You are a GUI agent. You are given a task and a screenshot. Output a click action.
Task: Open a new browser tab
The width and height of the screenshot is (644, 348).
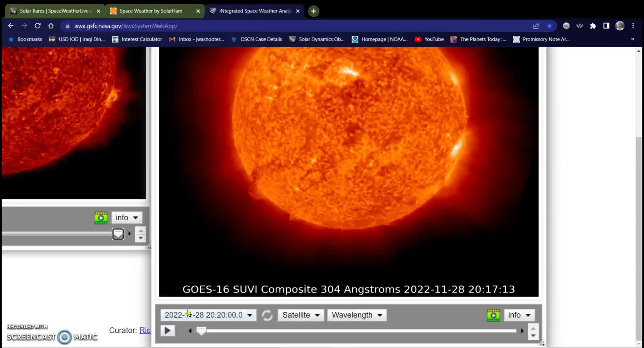pos(314,11)
